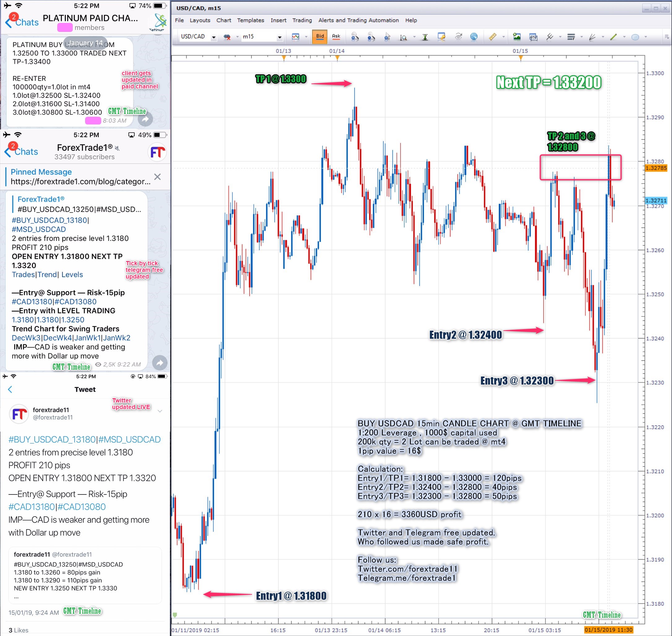This screenshot has height=636, width=672.
Task: Click the vertical scale zoom icon
Action: (x=403, y=37)
